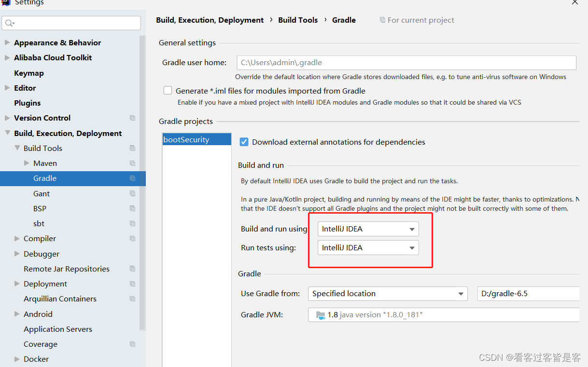
Task: Open Use Gradle from dropdown
Action: point(388,294)
